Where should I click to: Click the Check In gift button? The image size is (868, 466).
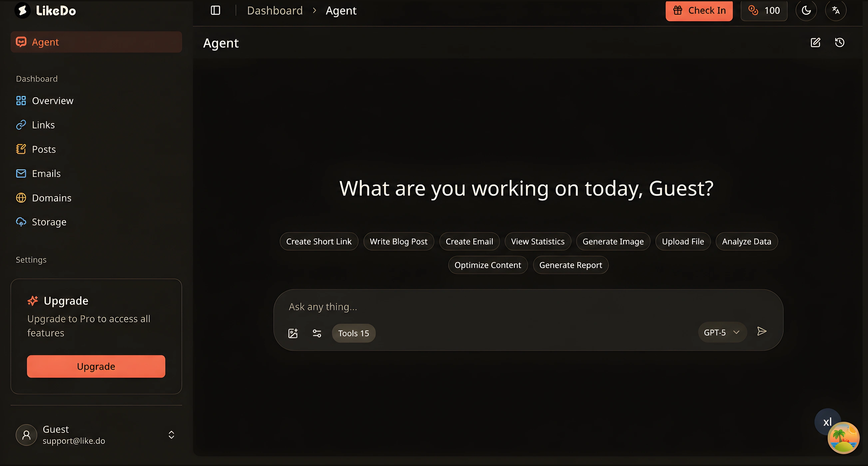tap(699, 10)
